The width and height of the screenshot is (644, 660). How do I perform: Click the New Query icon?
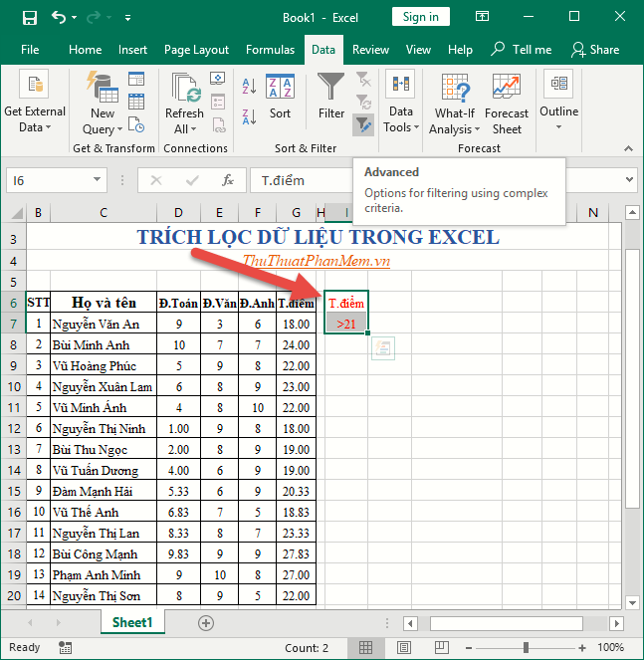[103, 88]
